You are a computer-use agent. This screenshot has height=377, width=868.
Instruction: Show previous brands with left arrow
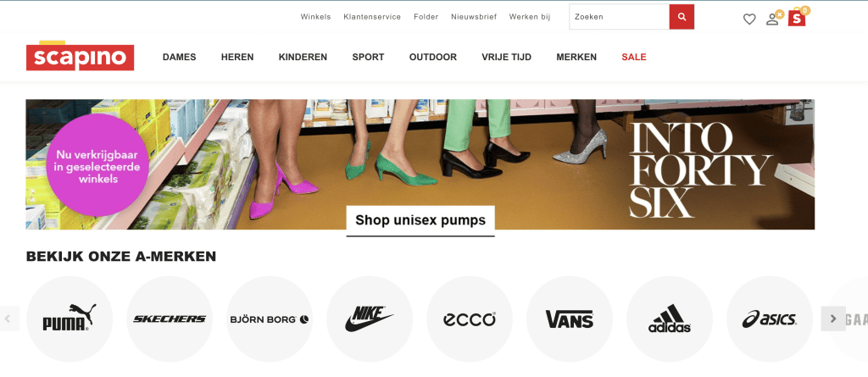(x=8, y=319)
